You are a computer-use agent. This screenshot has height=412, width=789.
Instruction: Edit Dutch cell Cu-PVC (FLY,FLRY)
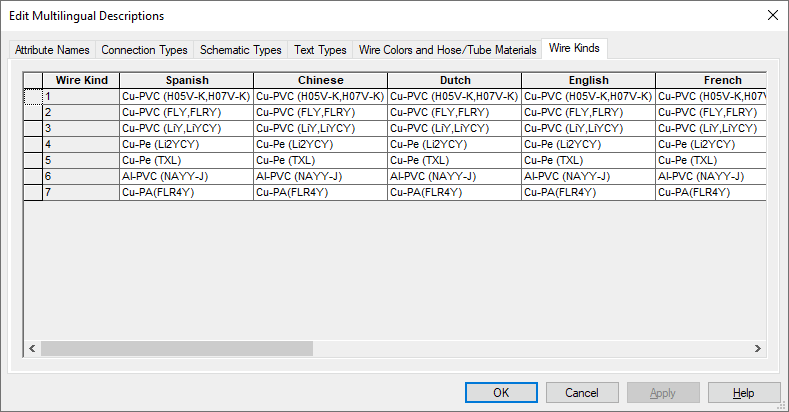click(x=455, y=112)
